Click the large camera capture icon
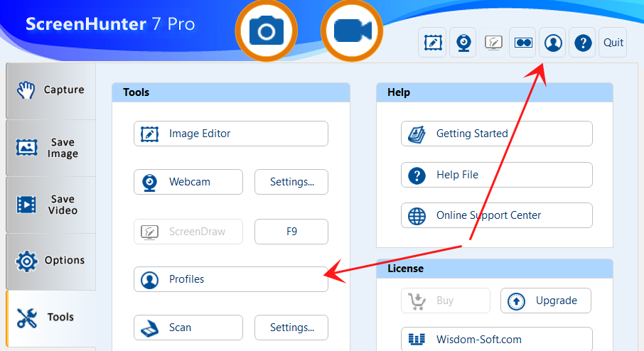This screenshot has height=351, width=644. [267, 31]
